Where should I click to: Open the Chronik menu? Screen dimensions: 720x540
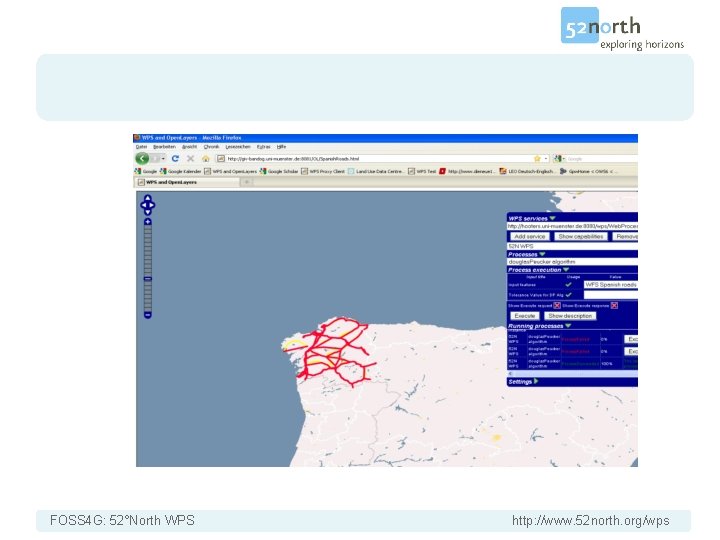click(x=211, y=146)
